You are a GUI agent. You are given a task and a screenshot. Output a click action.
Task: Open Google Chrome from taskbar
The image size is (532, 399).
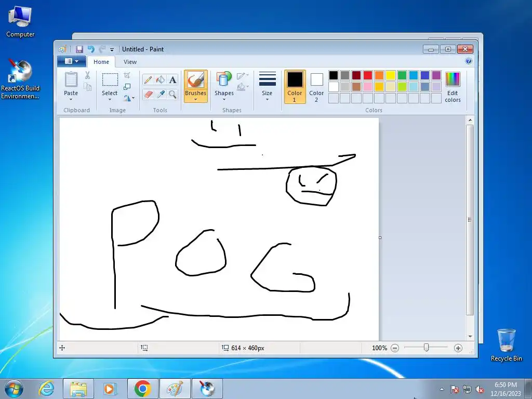click(x=143, y=389)
